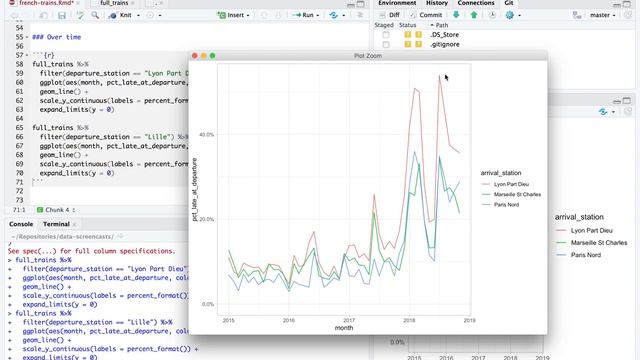Open the Chunk 4 navigator dropdown
The height and width of the screenshot is (360, 640).
click(x=56, y=210)
